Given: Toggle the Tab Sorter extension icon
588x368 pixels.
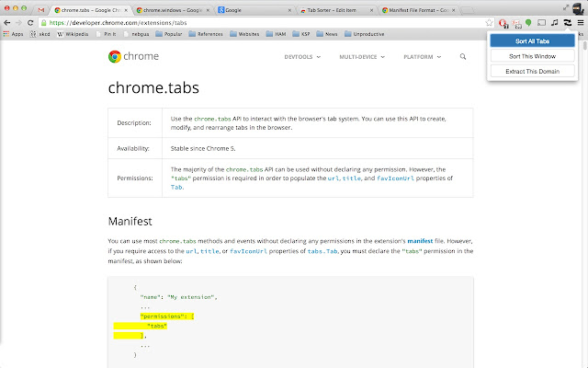Looking at the screenshot, I should [x=568, y=23].
